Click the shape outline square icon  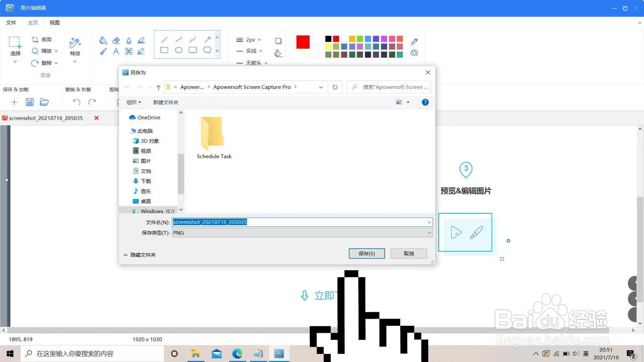pyautogui.click(x=278, y=41)
